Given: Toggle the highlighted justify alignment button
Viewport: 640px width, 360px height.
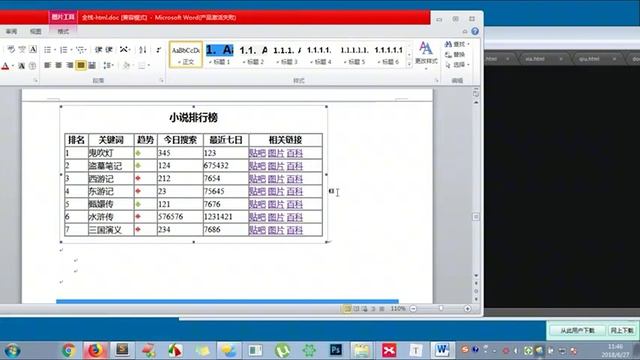Looking at the screenshot, I should (x=81, y=65).
